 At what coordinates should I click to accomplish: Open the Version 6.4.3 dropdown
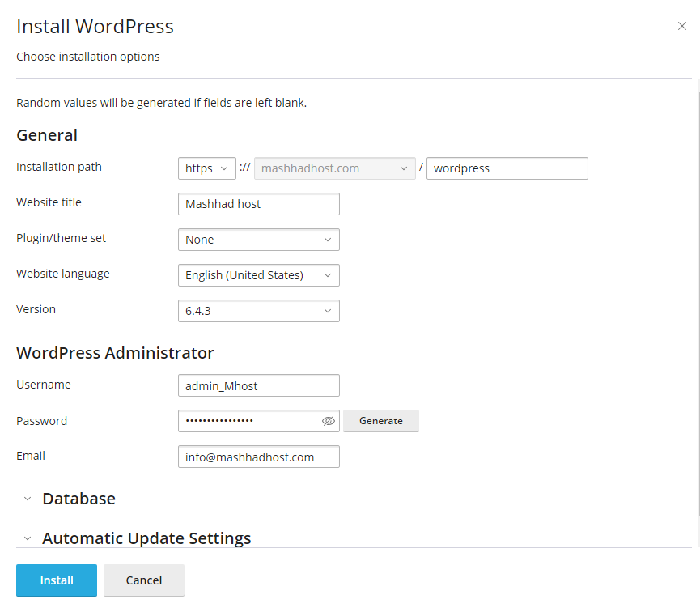[x=258, y=311]
